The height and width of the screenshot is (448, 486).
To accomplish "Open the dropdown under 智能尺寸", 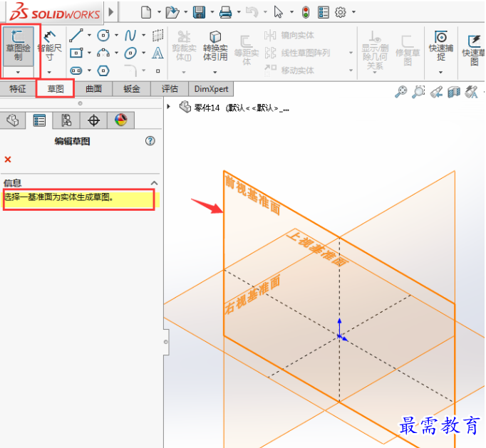I will 49,72.
